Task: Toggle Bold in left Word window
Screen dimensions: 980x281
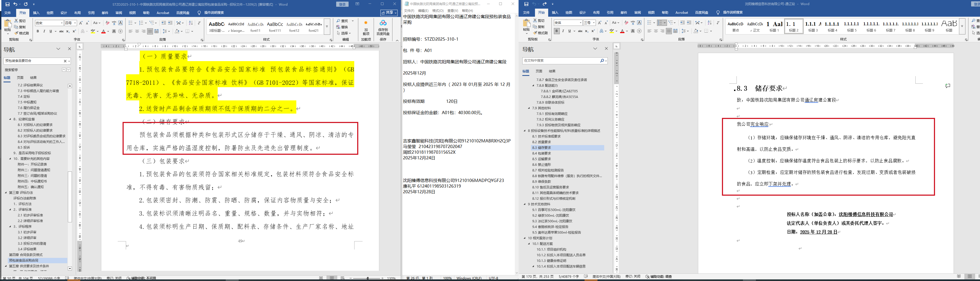Action: click(38, 31)
